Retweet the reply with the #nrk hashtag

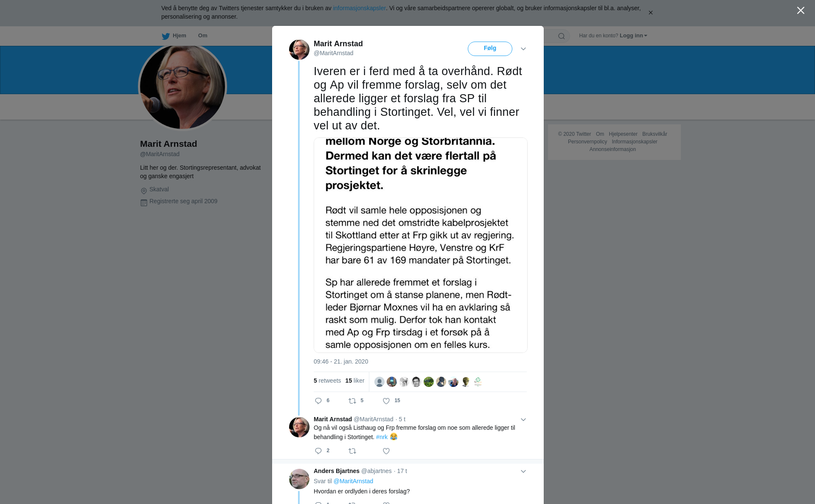pyautogui.click(x=352, y=451)
